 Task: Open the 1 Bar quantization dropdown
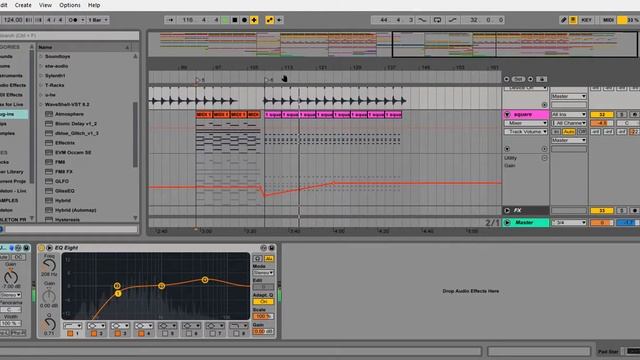point(98,20)
